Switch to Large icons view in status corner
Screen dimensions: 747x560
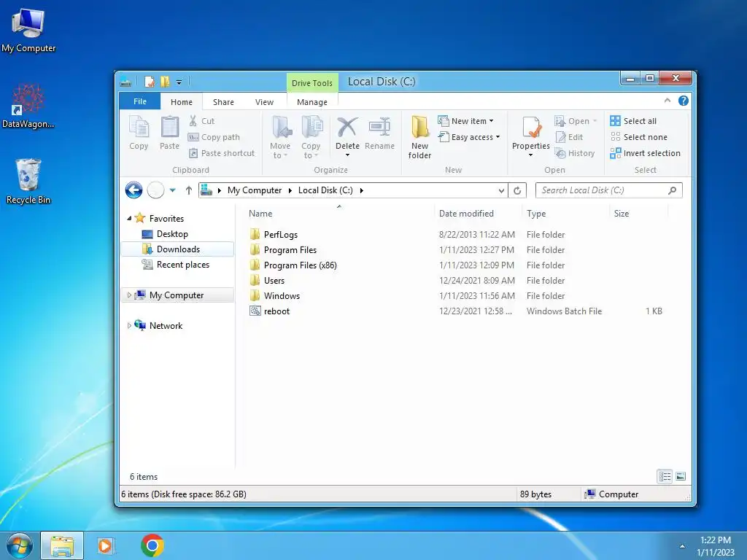681,476
